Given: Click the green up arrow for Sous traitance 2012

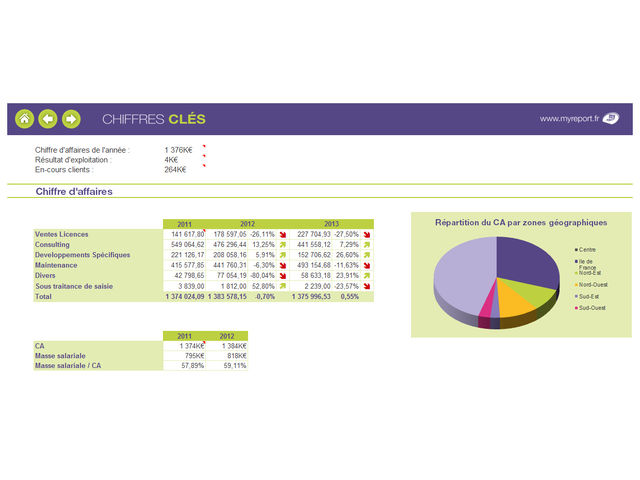Looking at the screenshot, I should 282,286.
